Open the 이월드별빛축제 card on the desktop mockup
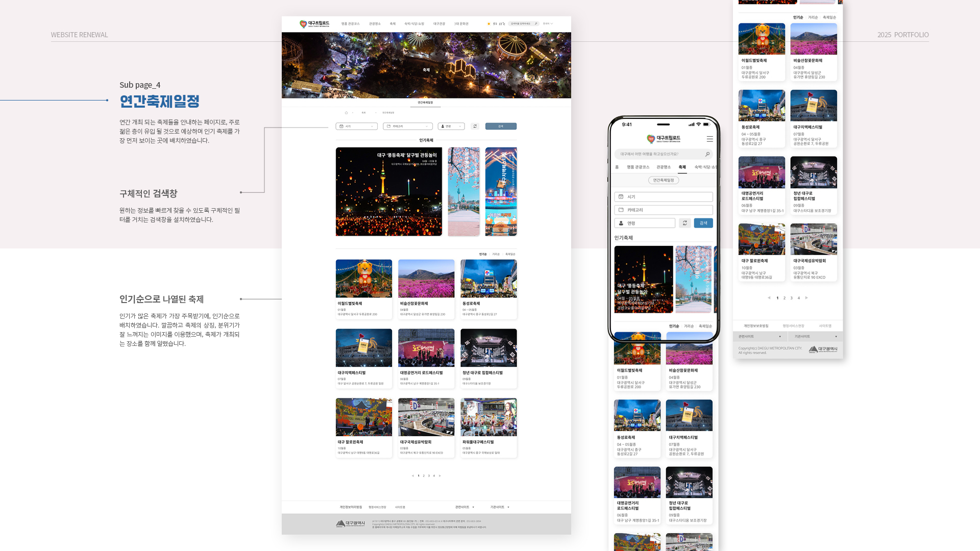Screen dimensions: 980x551 point(364,289)
